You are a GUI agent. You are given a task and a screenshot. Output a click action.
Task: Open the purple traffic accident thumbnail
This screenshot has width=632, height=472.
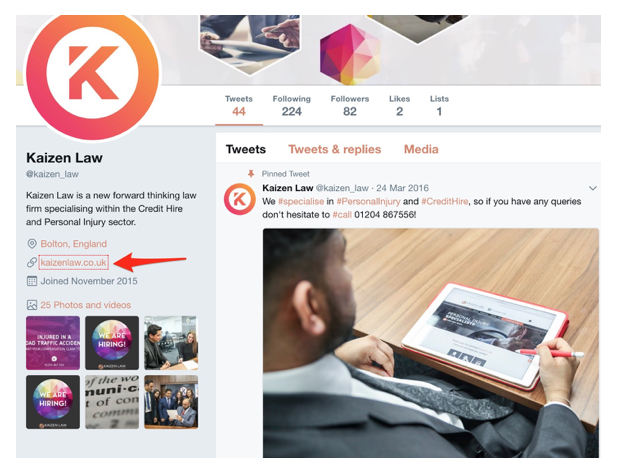(53, 343)
